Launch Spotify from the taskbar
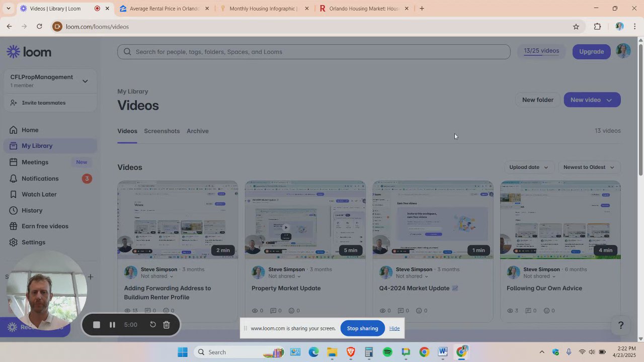Viewport: 644px width, 362px height. [387, 352]
